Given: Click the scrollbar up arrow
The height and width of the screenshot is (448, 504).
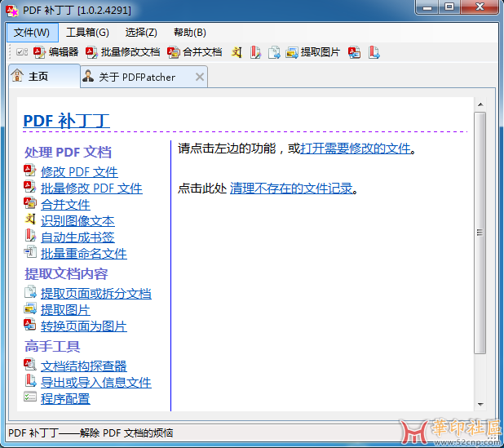Looking at the screenshot, I should coord(480,104).
